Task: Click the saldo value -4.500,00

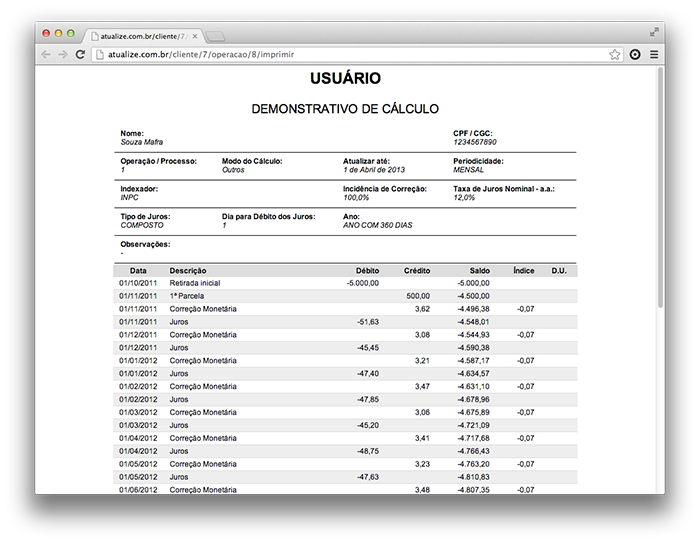Action: 473,296
